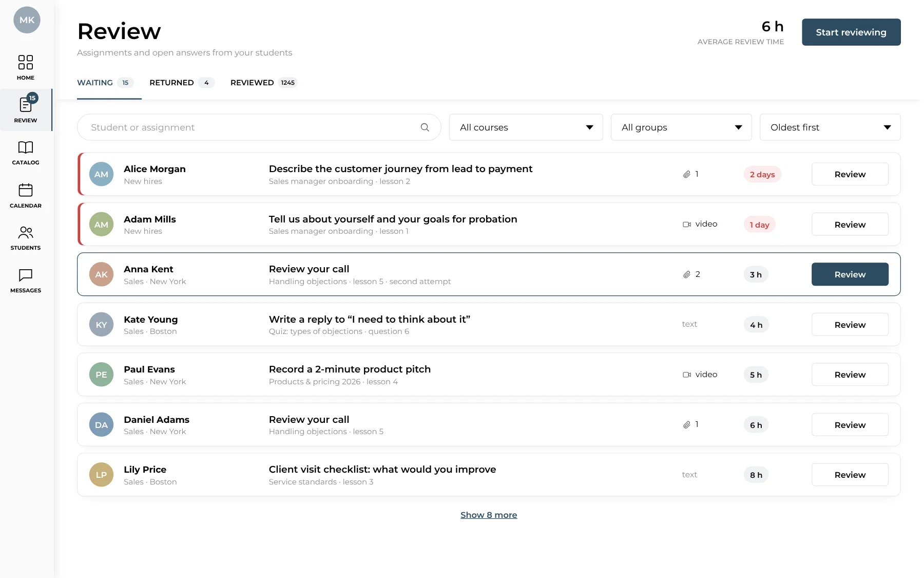
Task: Switch to the Waiting tab
Action: point(105,83)
